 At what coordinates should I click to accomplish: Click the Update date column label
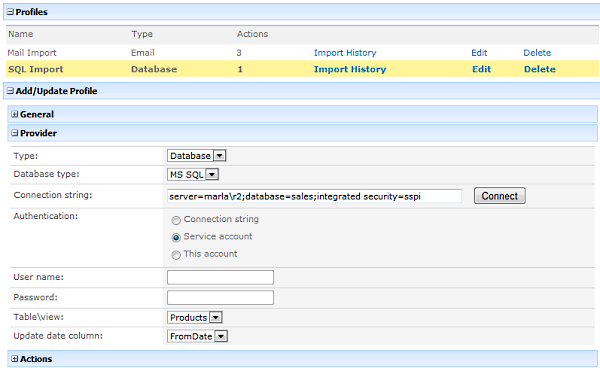(x=58, y=336)
